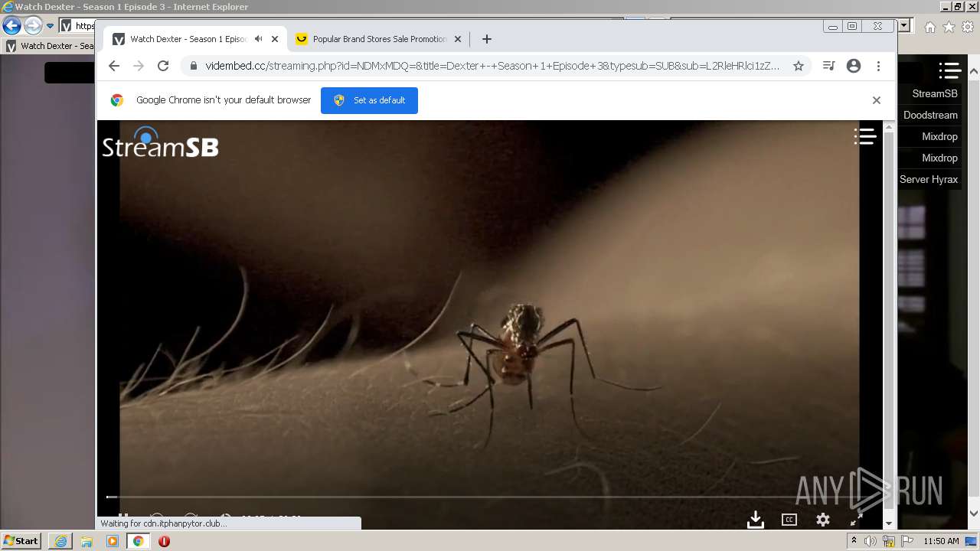The image size is (980, 551).
Task: Open the Chrome profile avatar
Action: pyautogui.click(x=854, y=66)
